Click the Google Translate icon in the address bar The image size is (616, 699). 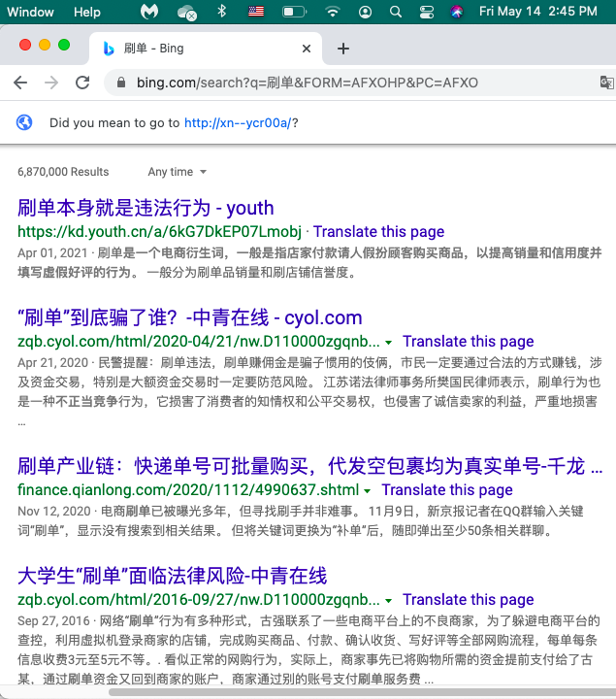[x=605, y=83]
